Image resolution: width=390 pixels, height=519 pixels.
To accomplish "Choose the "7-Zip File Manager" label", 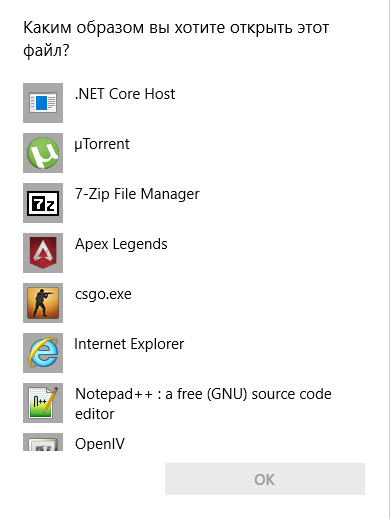I will coord(137,194).
